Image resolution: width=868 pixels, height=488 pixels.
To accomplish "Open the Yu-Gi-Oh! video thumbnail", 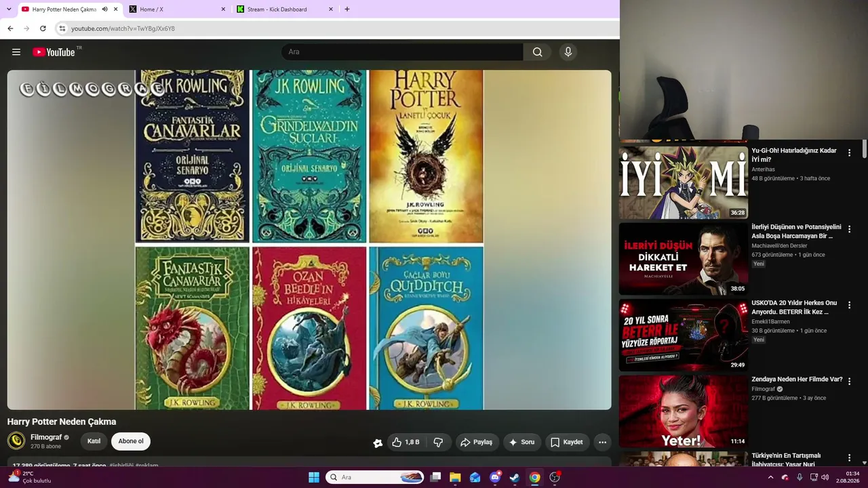I will point(684,182).
